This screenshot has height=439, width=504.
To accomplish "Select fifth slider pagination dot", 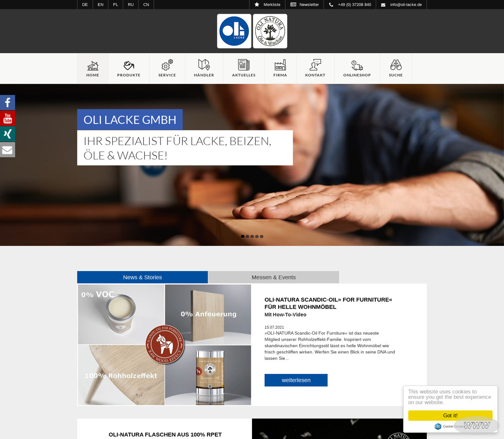I will (x=262, y=236).
